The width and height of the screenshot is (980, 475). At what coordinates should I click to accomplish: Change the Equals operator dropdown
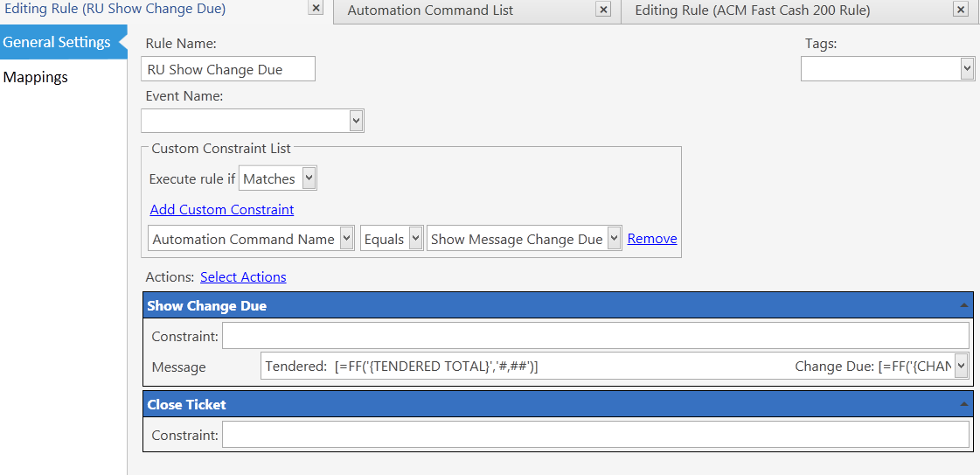415,239
